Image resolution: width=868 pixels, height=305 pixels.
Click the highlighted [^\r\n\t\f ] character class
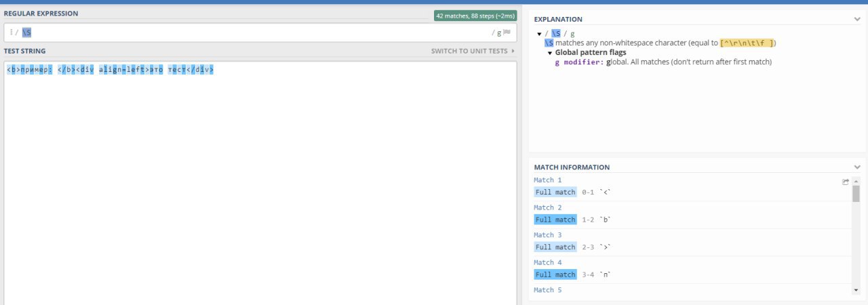(x=747, y=43)
